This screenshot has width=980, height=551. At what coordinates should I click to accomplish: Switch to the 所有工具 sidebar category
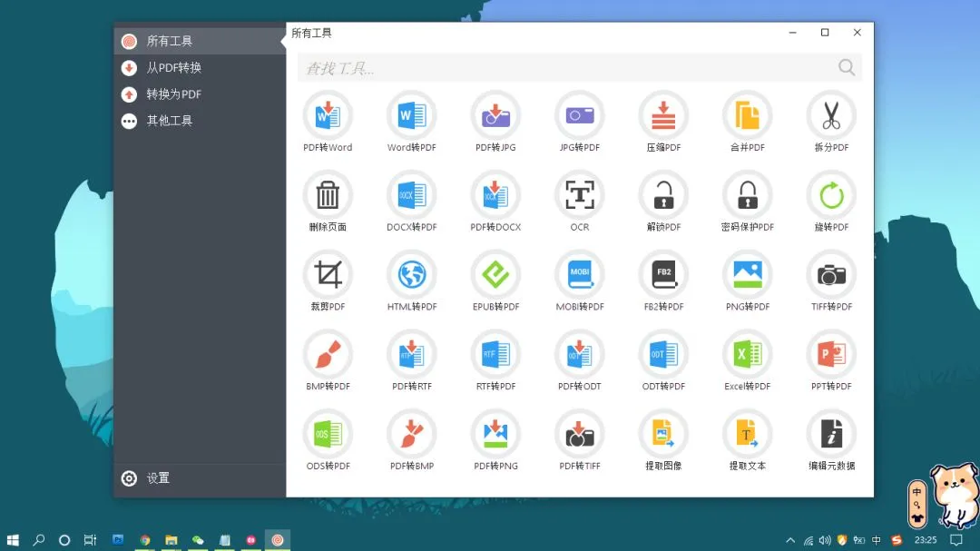(x=200, y=41)
